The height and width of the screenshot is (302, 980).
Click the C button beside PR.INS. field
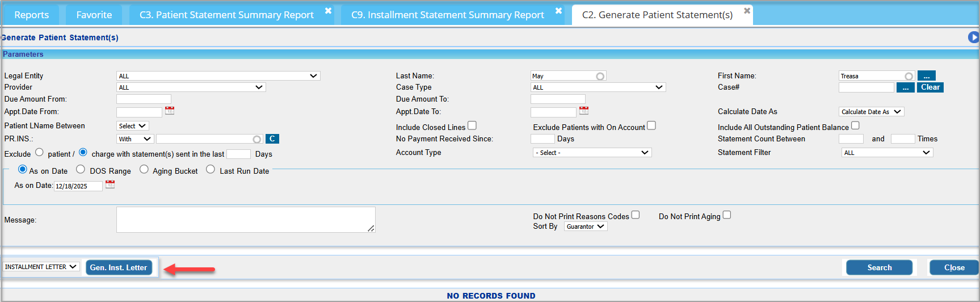[x=272, y=139]
